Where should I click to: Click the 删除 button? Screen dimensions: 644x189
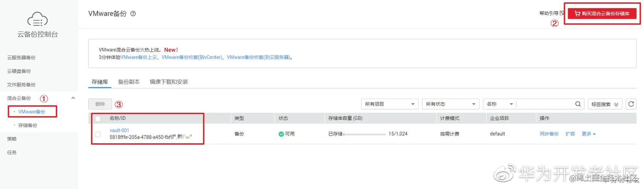coord(100,104)
